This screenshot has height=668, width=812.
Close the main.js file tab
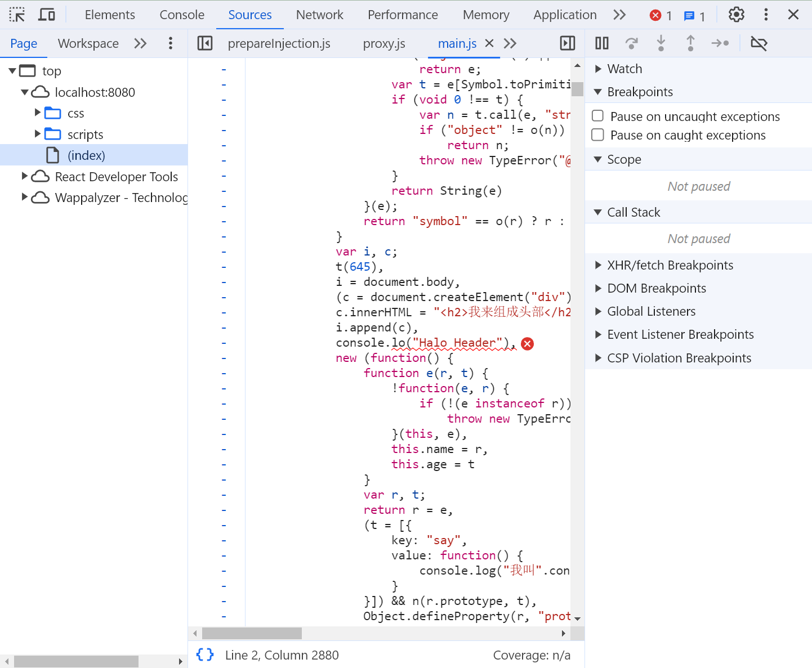click(x=489, y=43)
